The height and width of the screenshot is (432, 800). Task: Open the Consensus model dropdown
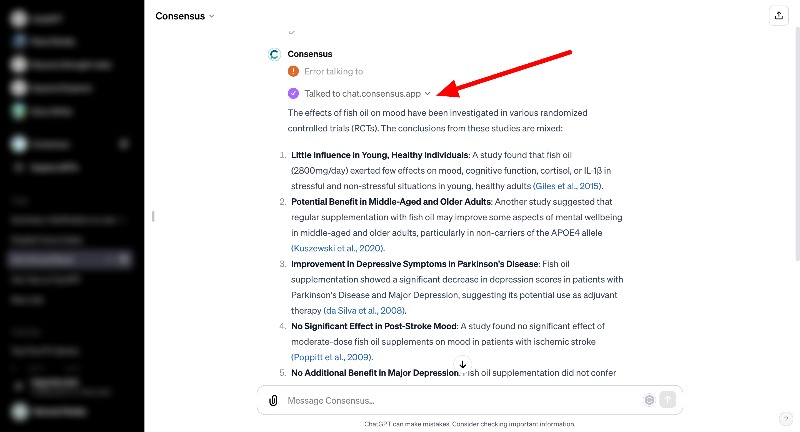[x=185, y=16]
